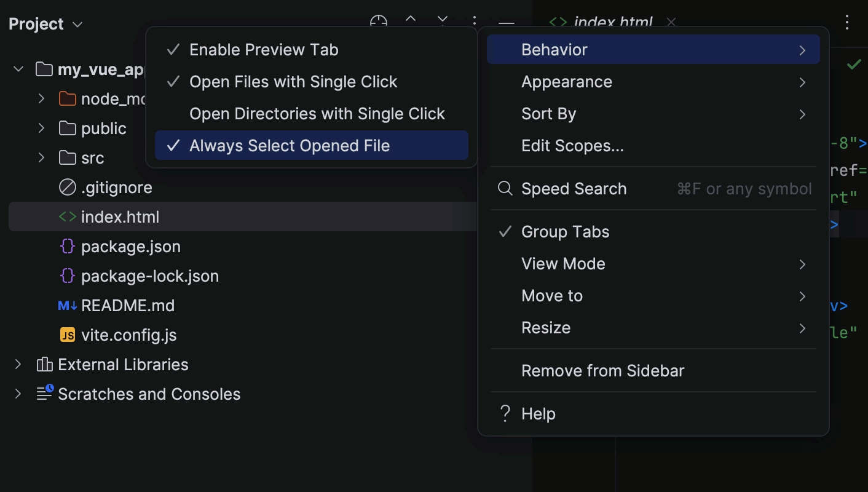Image resolution: width=868 pixels, height=492 pixels.
Task: Open the editor kebab menu icon
Action: 847,22
